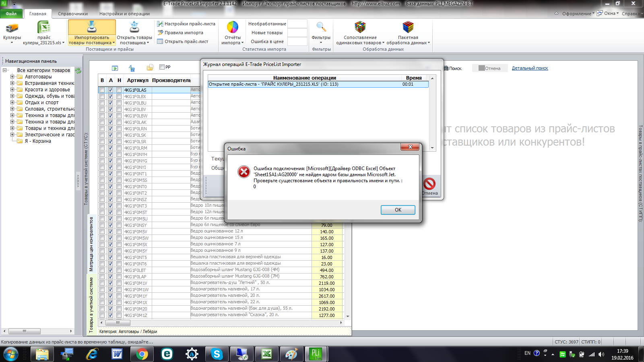Uncheck the A checkbox for article 4KG1F0NYH
This screenshot has height=362, width=644.
(111, 154)
